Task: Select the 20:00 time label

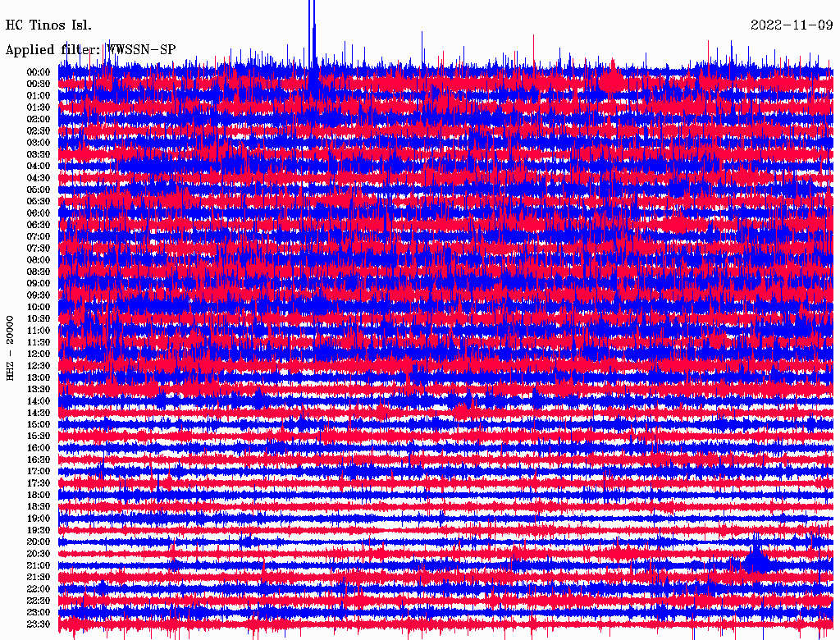Action: click(x=39, y=542)
